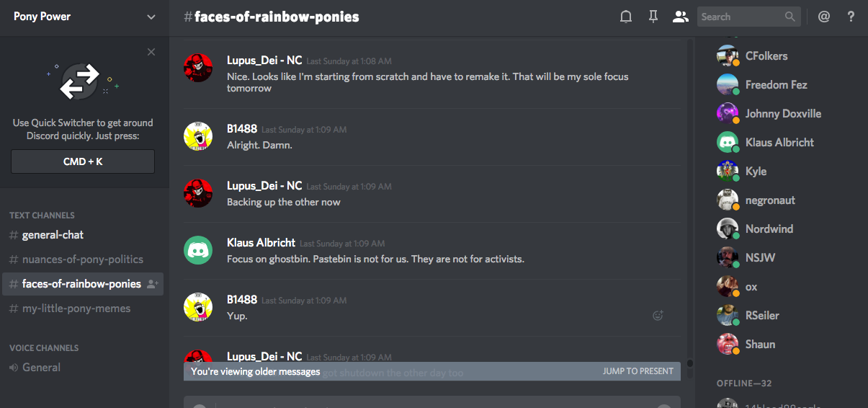Close the Quick Switcher tip
Image resolution: width=868 pixels, height=408 pixels.
(151, 52)
